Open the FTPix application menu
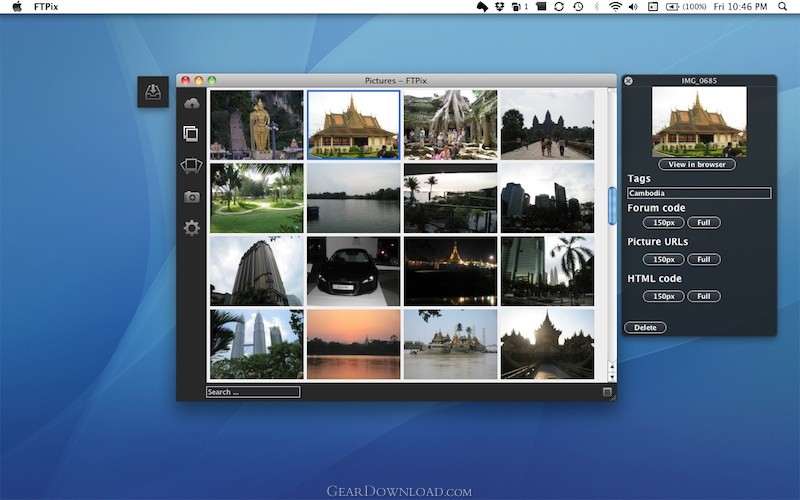Image resolution: width=800 pixels, height=500 pixels. point(46,7)
